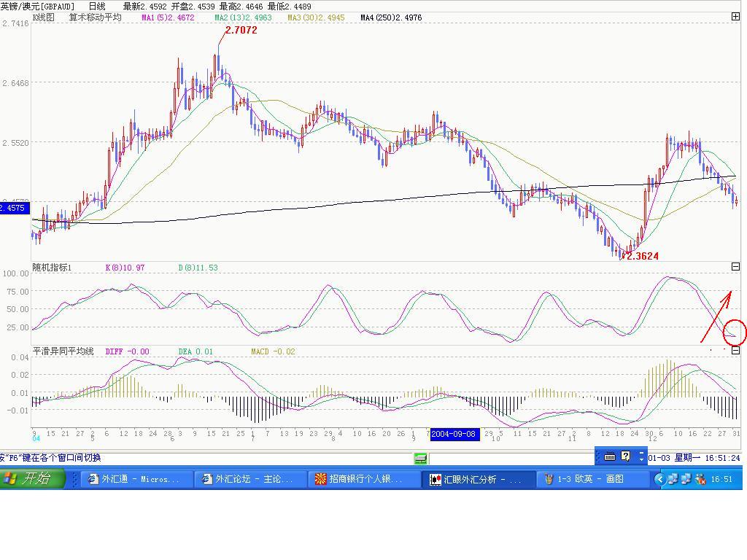The image size is (747, 560).
Task: Click the second network computers tray icon
Action: 686,479
